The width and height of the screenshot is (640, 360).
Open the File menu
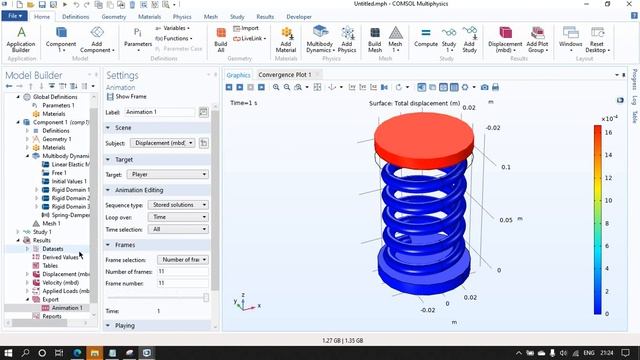click(15, 16)
